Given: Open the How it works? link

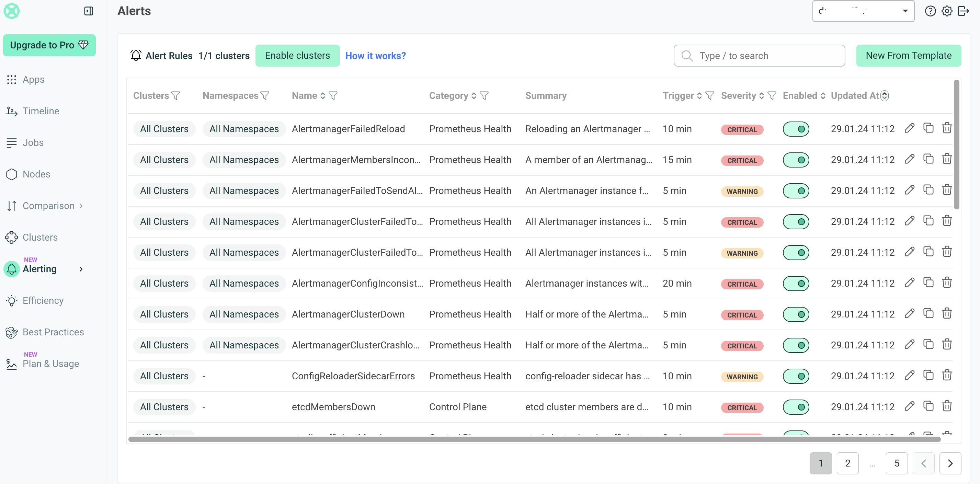Looking at the screenshot, I should click(x=375, y=56).
